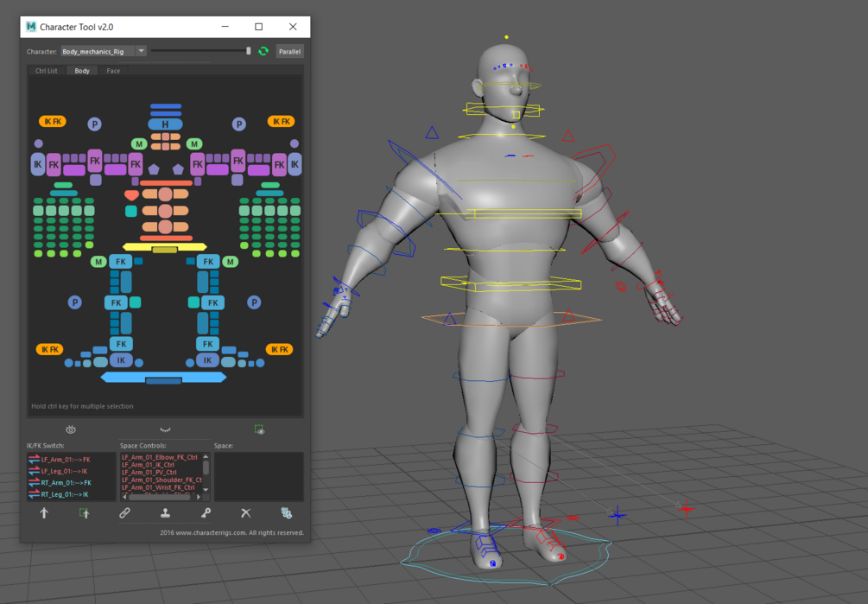Select the IK button at far-right hand
This screenshot has height=604, width=868.
tap(295, 164)
